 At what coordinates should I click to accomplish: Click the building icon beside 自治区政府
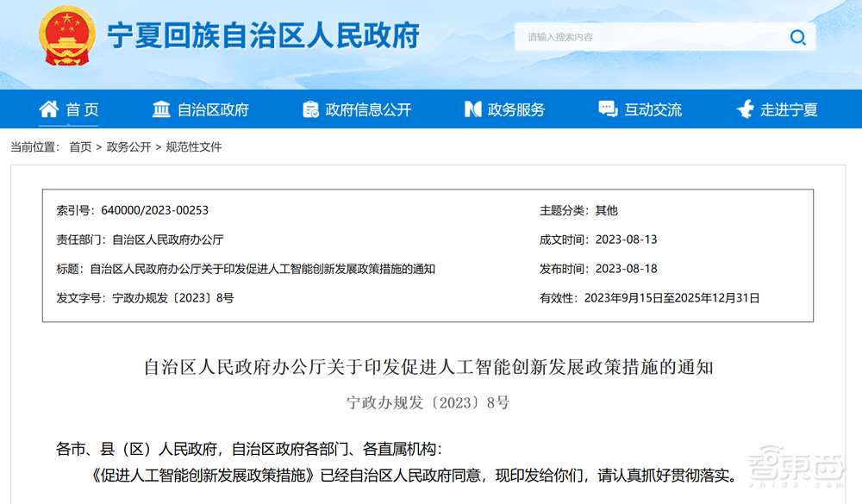pyautogui.click(x=161, y=109)
